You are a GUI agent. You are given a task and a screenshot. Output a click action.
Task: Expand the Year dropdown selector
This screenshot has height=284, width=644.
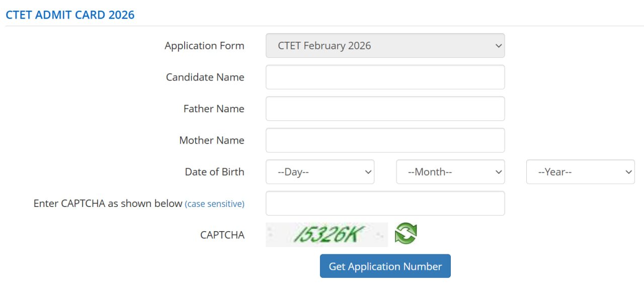click(580, 172)
